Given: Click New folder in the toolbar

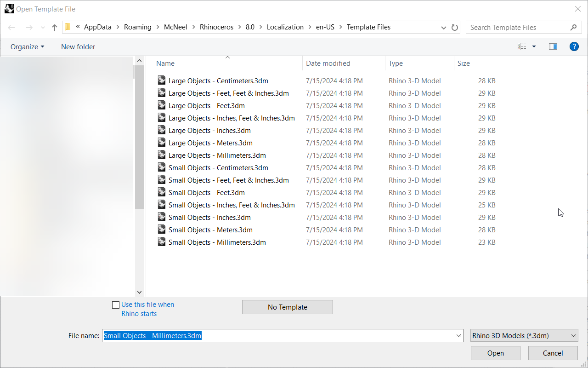Looking at the screenshot, I should 78,46.
